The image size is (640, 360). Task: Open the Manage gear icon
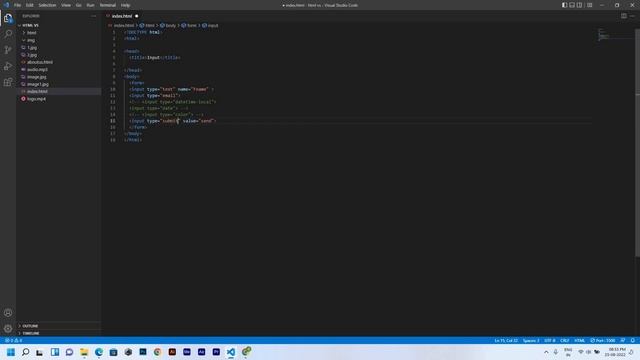(x=8, y=329)
